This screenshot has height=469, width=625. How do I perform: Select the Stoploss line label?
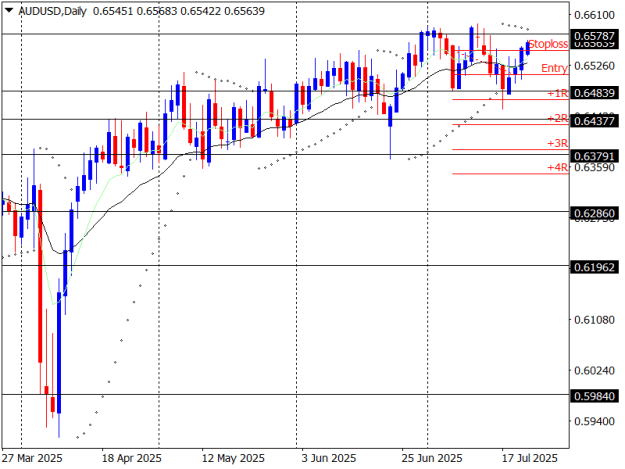tap(548, 44)
